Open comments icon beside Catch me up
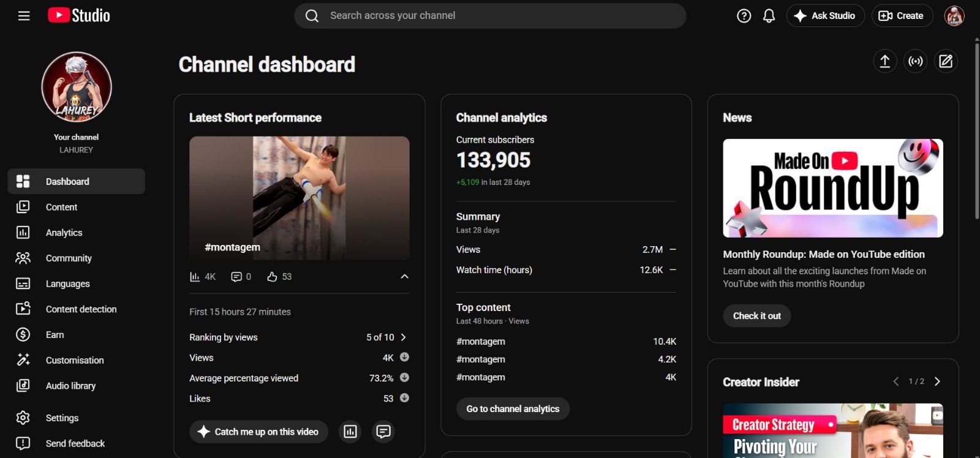 pos(383,432)
